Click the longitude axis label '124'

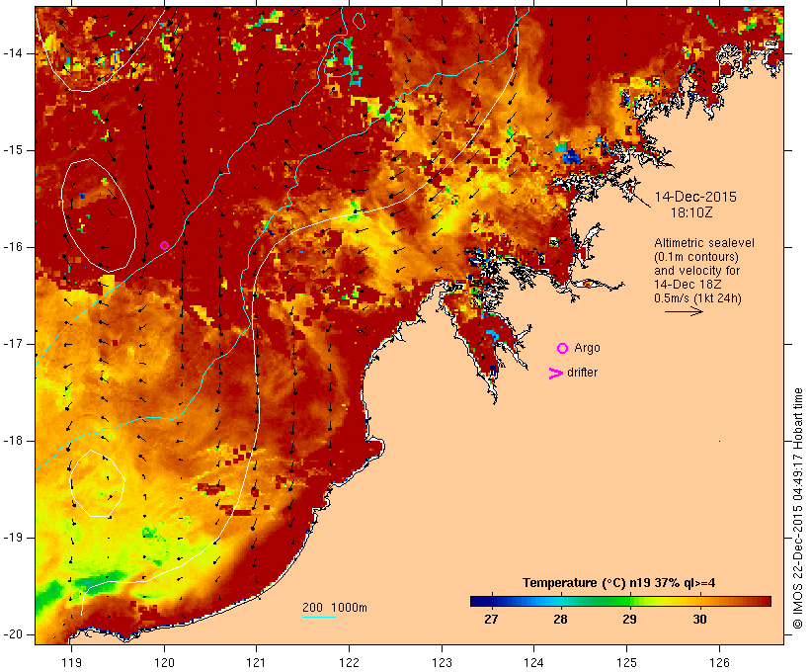(533, 662)
